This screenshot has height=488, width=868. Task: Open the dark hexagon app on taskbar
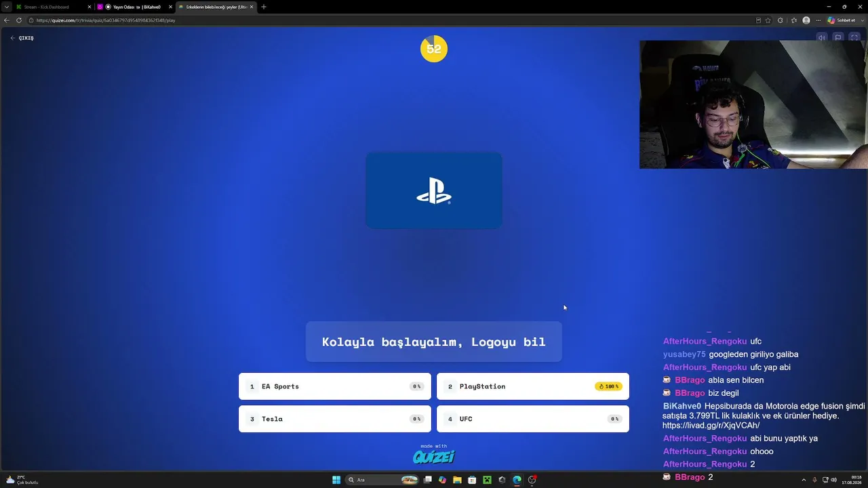pos(502,480)
